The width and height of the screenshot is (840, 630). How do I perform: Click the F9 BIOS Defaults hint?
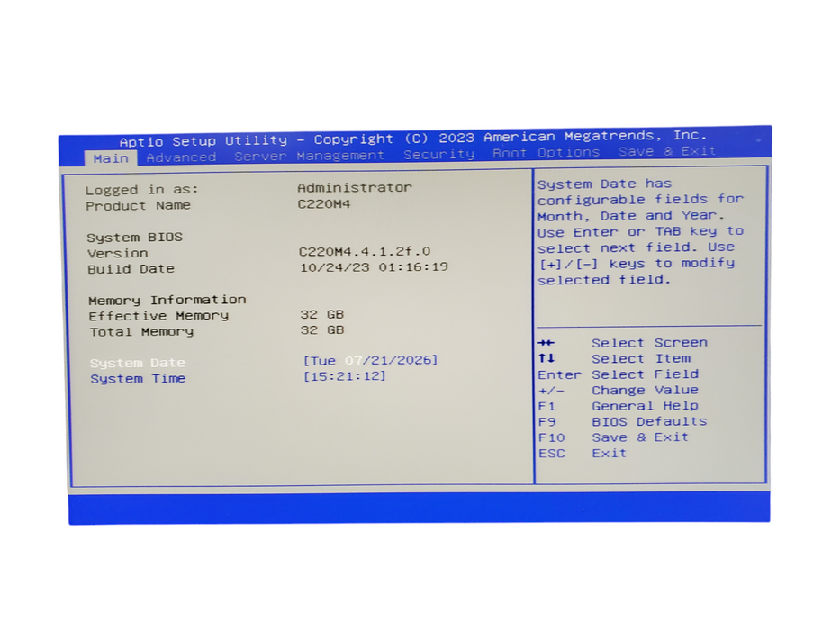[622, 421]
